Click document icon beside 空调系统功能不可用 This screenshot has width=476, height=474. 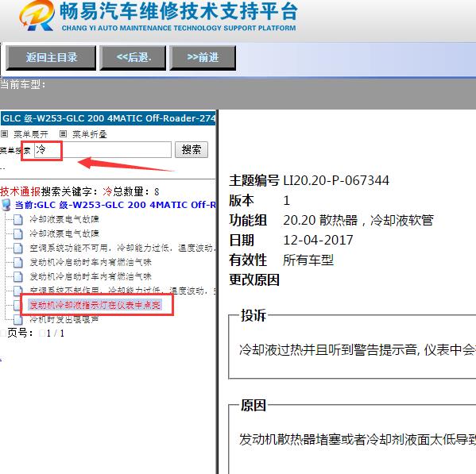(18, 248)
